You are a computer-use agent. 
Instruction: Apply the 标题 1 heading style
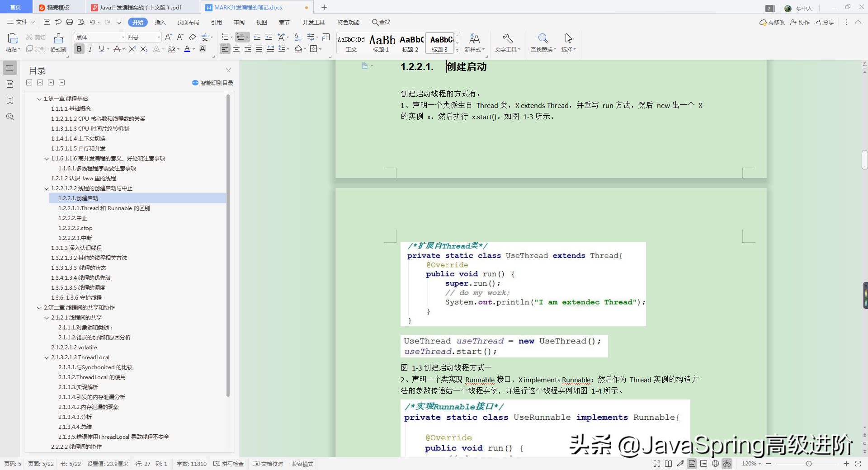pyautogui.click(x=382, y=43)
